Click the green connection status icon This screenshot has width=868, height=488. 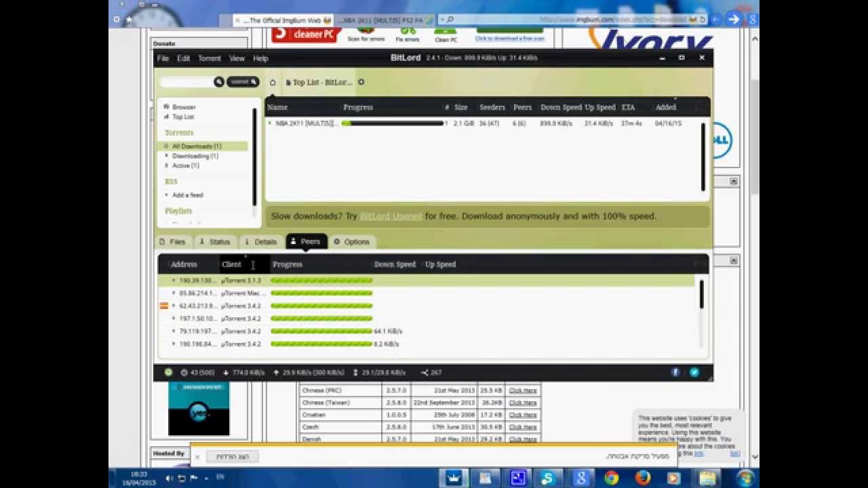tap(168, 372)
